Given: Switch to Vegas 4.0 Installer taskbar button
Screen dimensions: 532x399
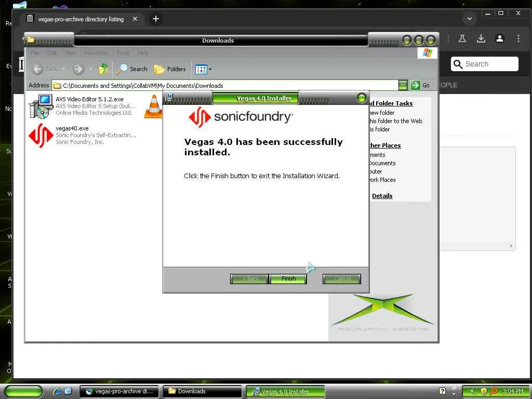Looking at the screenshot, I should pos(286,392).
